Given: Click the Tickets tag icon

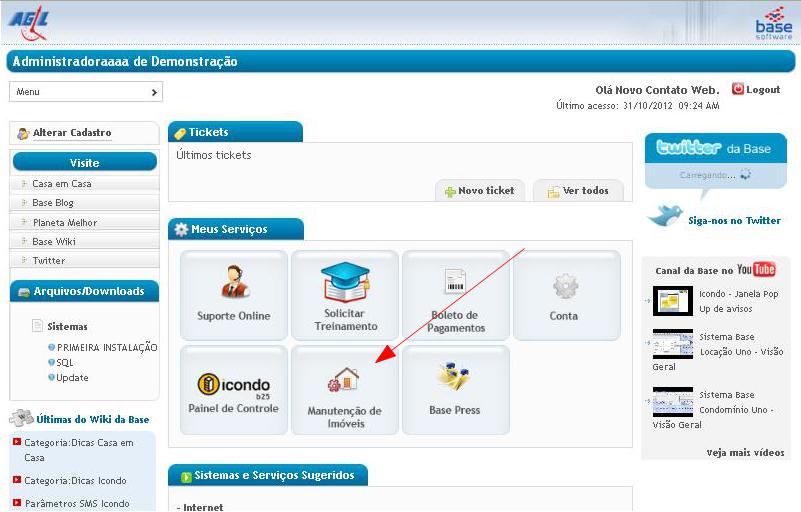Looking at the screenshot, I should pos(180,133).
